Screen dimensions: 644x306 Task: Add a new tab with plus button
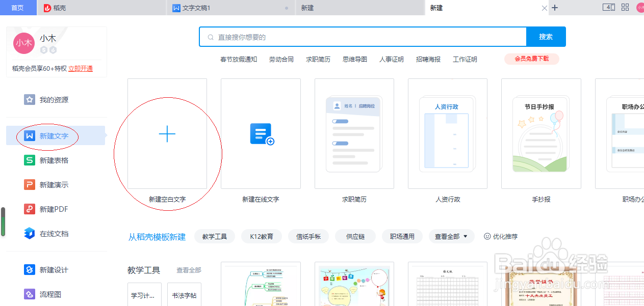(x=555, y=8)
